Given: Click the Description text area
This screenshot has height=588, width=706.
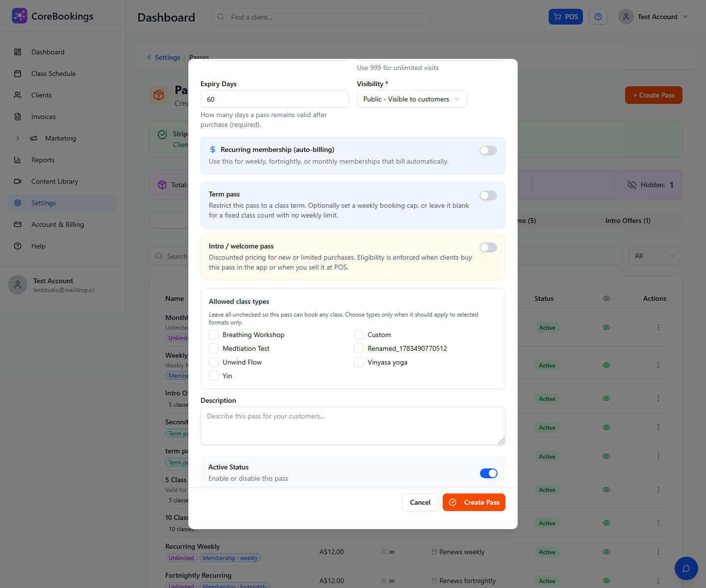Looking at the screenshot, I should (x=353, y=426).
